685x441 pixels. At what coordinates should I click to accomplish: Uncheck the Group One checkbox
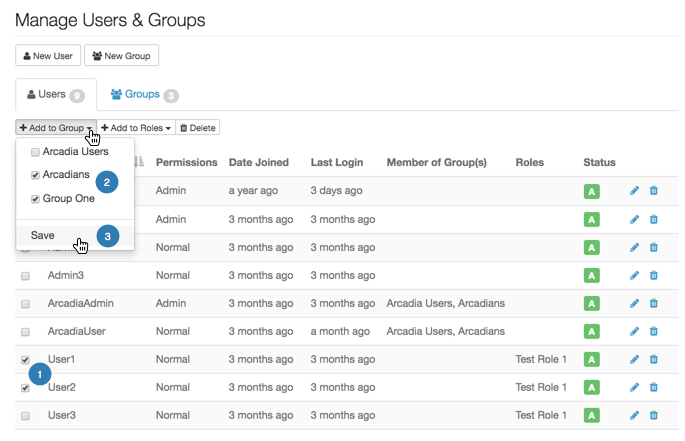coord(36,198)
